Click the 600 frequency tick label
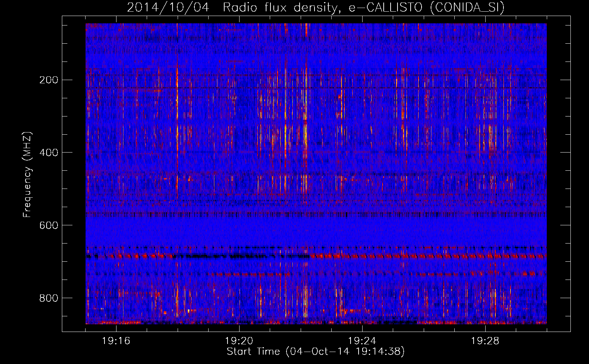 tap(49, 225)
